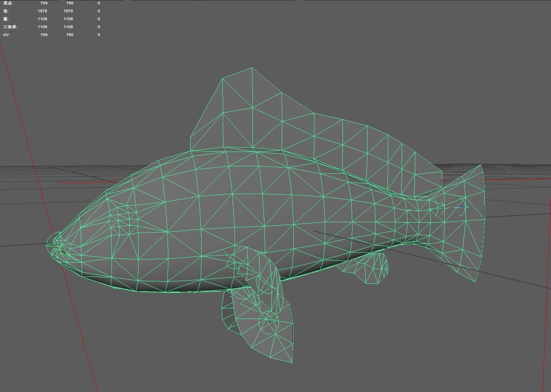The image size is (551, 392).
Task: Click the 面 label in the HUD
Action: click(x=6, y=19)
